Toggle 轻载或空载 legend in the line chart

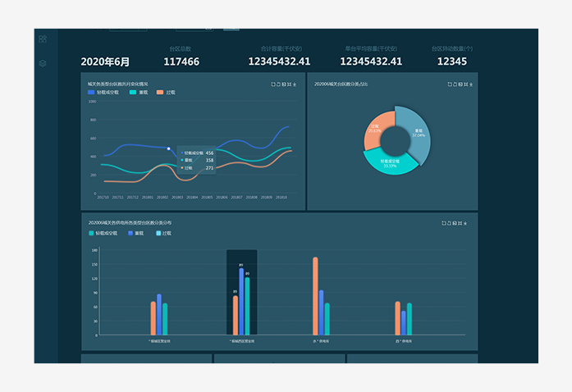tap(103, 93)
